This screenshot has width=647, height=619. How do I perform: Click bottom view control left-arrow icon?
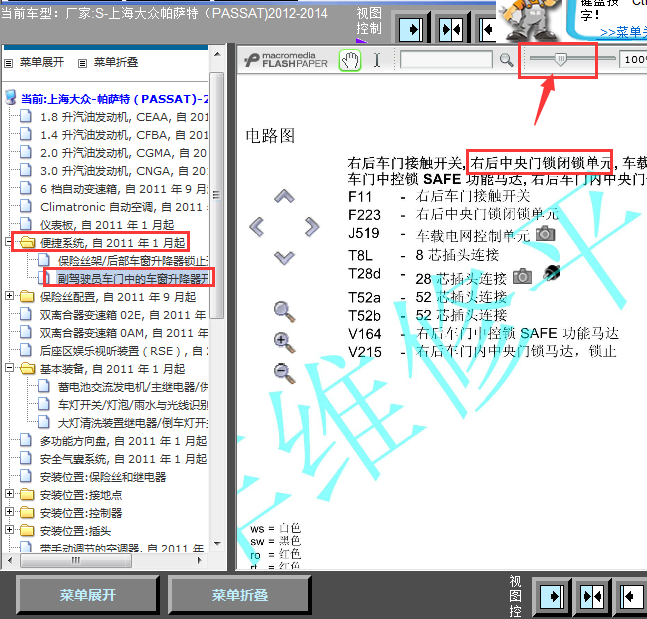pos(632,596)
